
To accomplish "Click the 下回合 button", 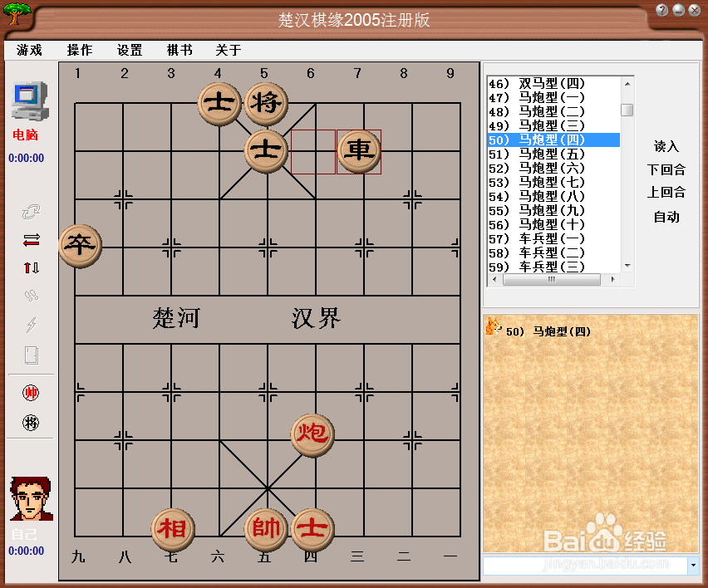I will 666,169.
